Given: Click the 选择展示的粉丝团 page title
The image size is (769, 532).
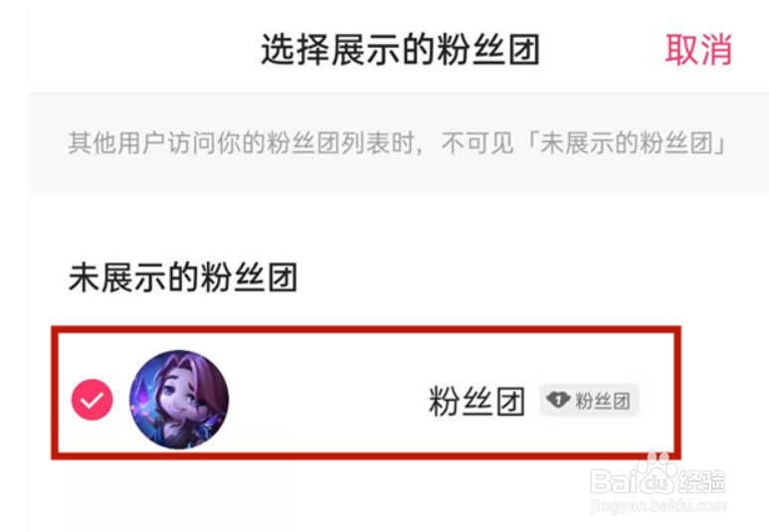Looking at the screenshot, I should [401, 50].
